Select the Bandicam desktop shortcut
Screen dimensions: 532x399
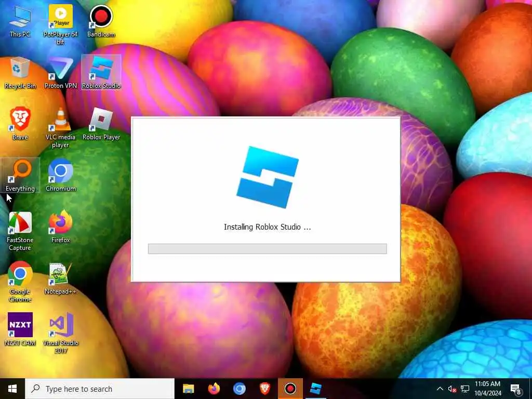[x=101, y=21]
